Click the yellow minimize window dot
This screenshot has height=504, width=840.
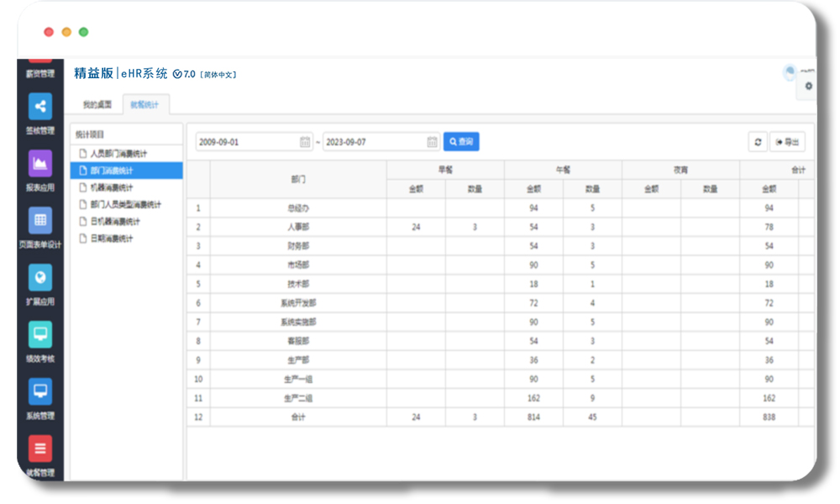click(x=66, y=32)
